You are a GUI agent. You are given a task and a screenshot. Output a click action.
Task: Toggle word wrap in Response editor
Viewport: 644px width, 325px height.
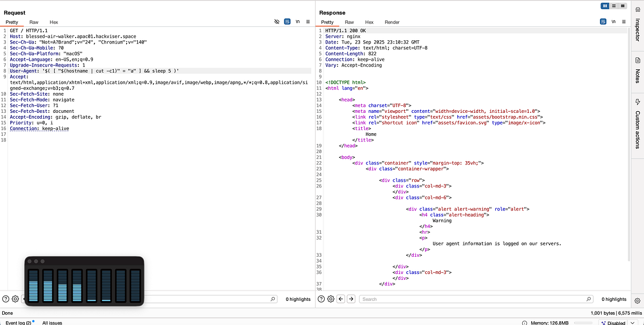603,21
